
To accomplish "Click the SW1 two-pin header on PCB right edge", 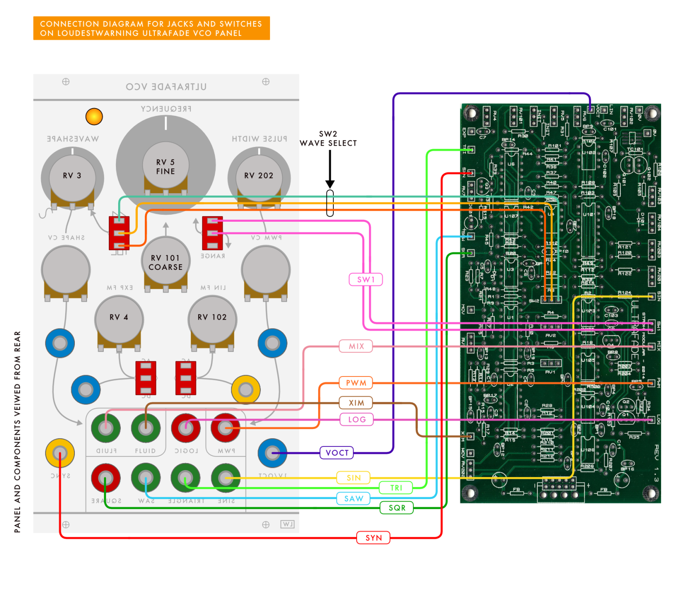I will click(651, 326).
